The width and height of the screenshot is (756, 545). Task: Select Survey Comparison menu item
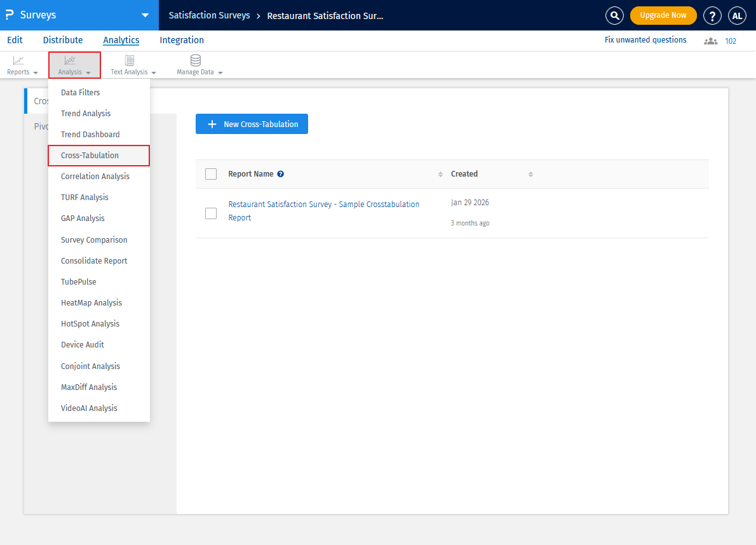99,240
